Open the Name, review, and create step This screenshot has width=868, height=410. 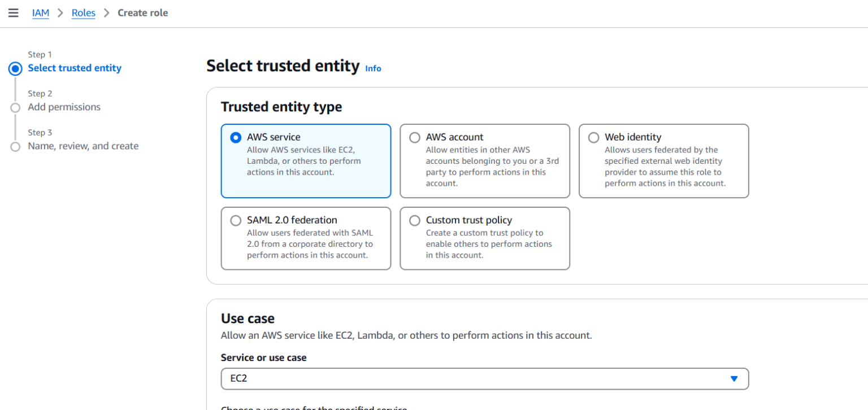83,146
